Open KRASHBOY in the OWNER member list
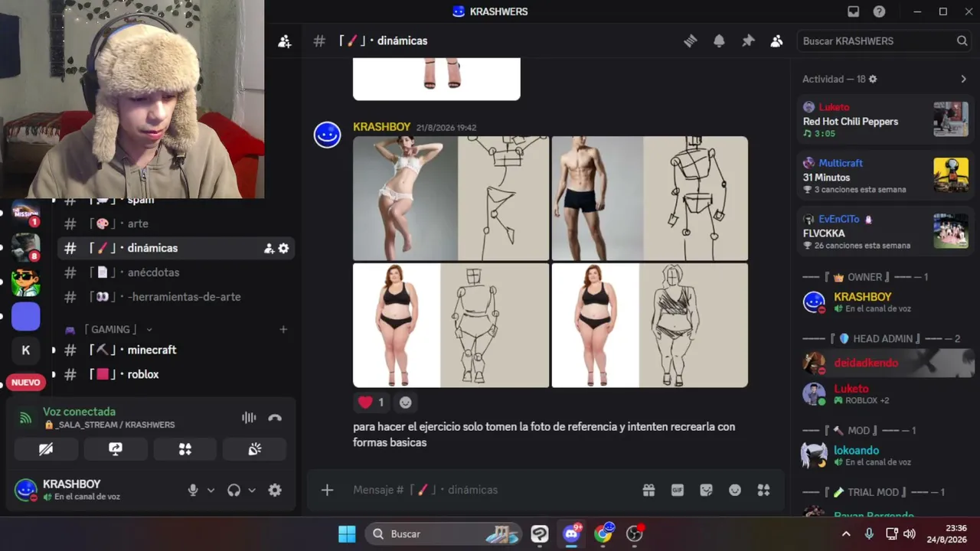 pyautogui.click(x=885, y=302)
